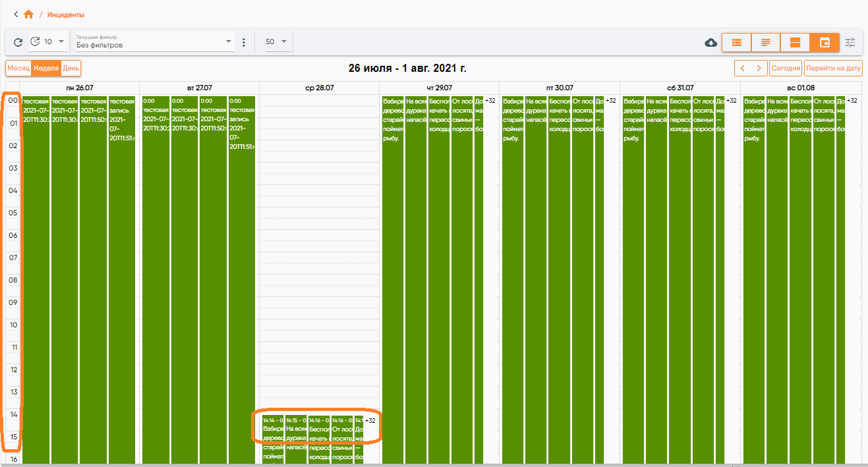This screenshot has height=467, width=868.
Task: Open Friday's От лося event
Action: (x=582, y=280)
